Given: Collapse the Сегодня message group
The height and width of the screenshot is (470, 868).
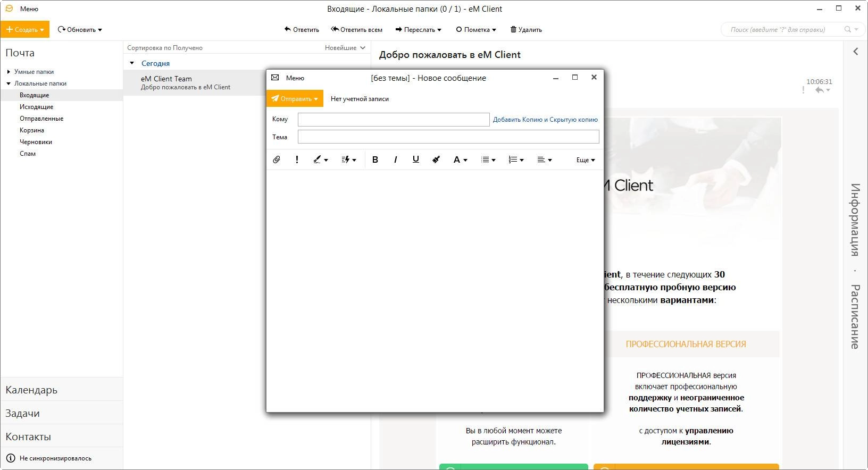Looking at the screenshot, I should 132,63.
